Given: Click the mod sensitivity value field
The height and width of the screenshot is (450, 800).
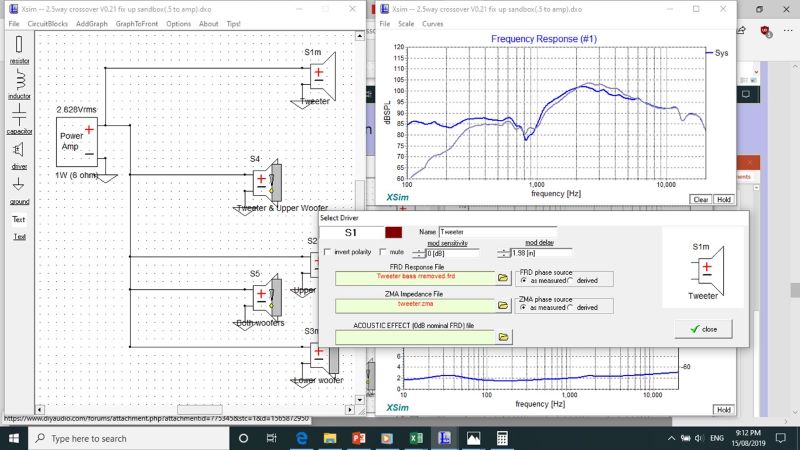Looking at the screenshot, I should (452, 253).
